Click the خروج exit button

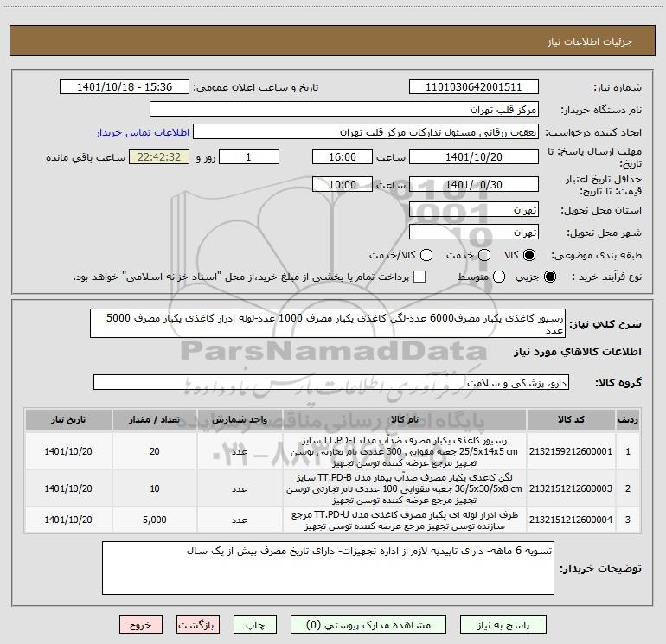(x=141, y=625)
